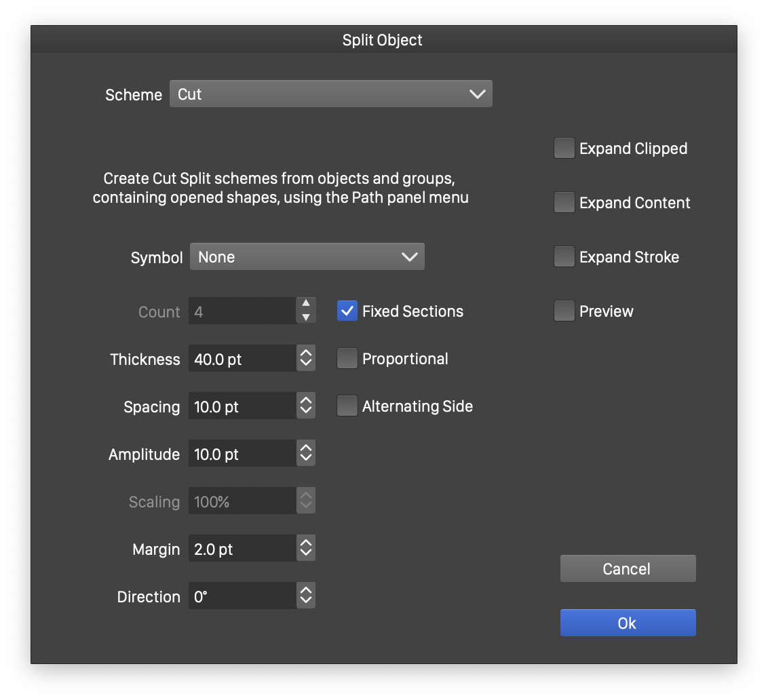Click inside the Thickness 40.0 pt field

(242, 359)
